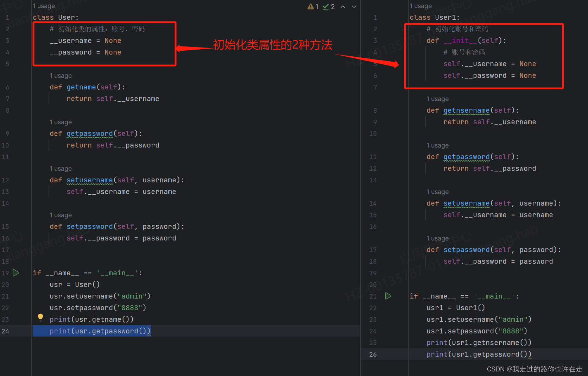Image resolution: width=588 pixels, height=376 pixels.
Task: Click '__password = None' class attribute line
Action: [x=86, y=52]
